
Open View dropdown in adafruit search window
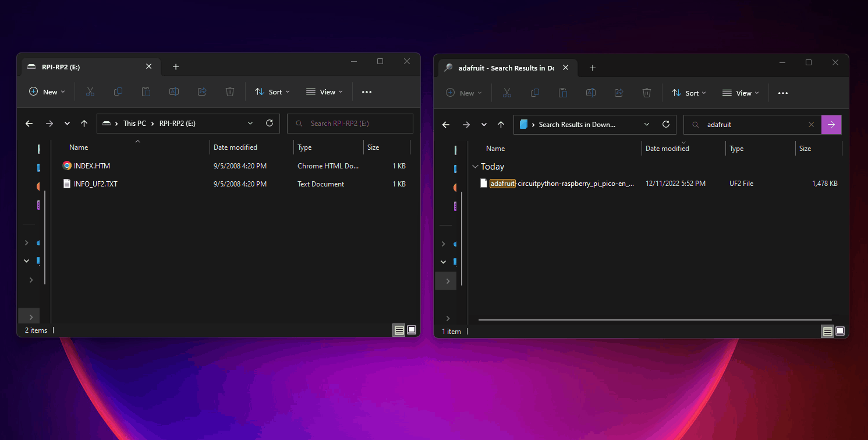coord(741,93)
